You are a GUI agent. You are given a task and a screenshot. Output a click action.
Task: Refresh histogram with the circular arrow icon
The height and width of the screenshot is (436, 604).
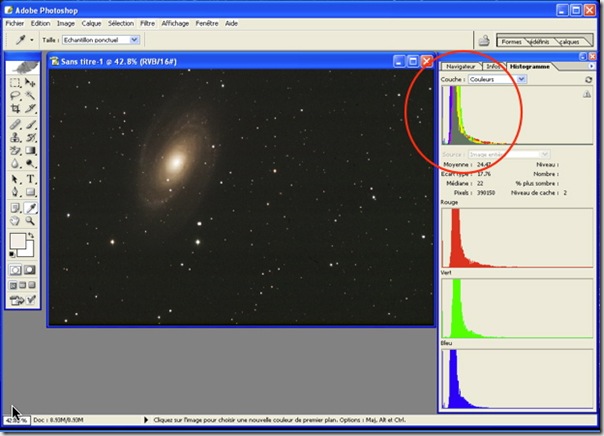pos(589,79)
